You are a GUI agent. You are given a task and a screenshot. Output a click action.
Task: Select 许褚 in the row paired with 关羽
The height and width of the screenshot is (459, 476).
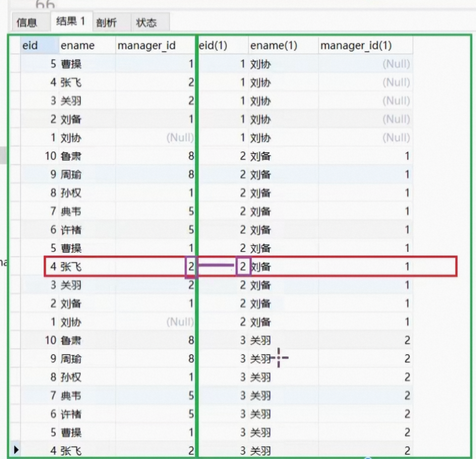click(x=71, y=414)
